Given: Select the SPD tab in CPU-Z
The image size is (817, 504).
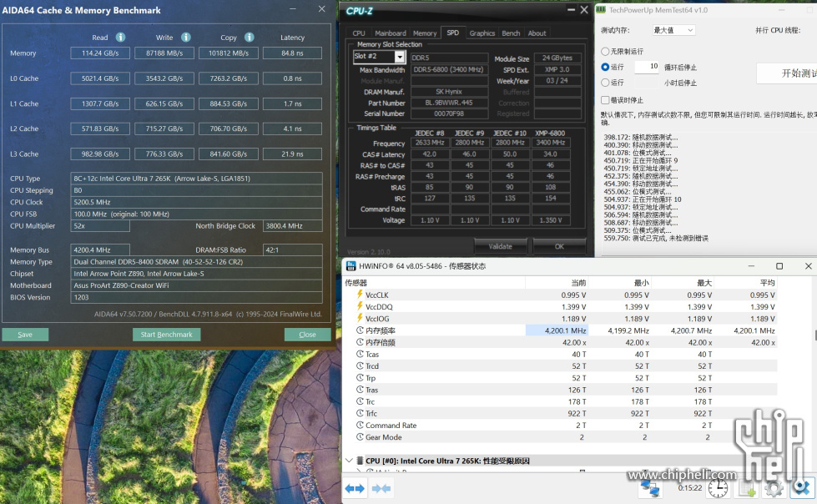Looking at the screenshot, I should pos(453,33).
